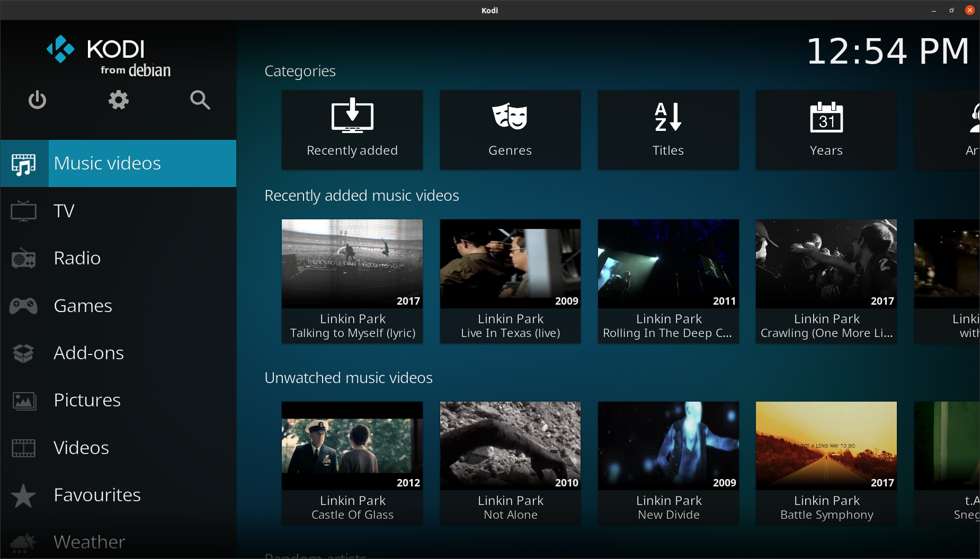Select Favourites in the main menu
The width and height of the screenshot is (980, 559).
point(119,495)
